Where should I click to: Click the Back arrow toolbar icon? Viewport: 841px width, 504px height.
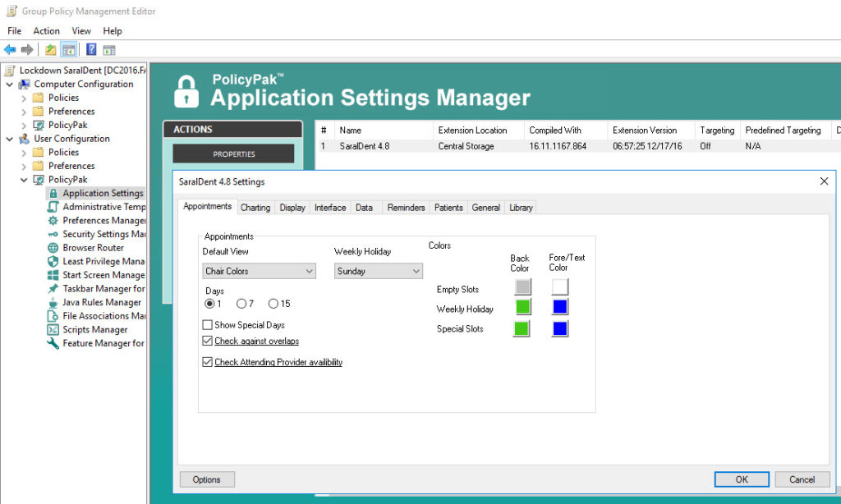10,50
